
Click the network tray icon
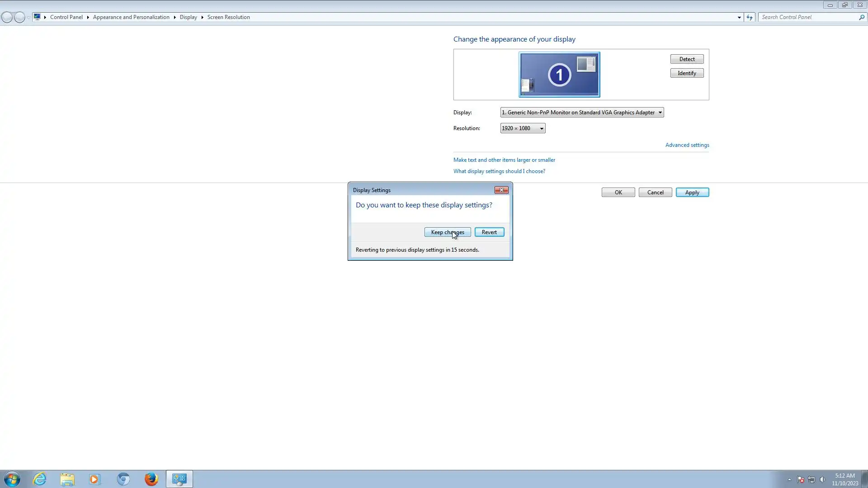811,479
